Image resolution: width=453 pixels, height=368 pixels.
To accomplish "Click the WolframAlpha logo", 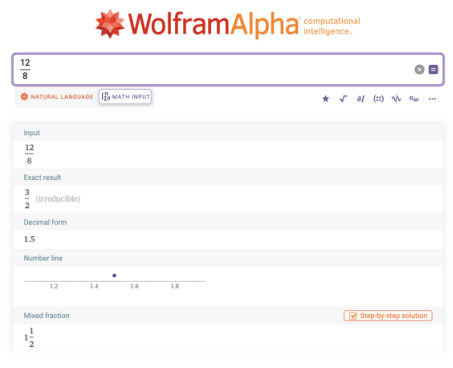I will tap(227, 24).
